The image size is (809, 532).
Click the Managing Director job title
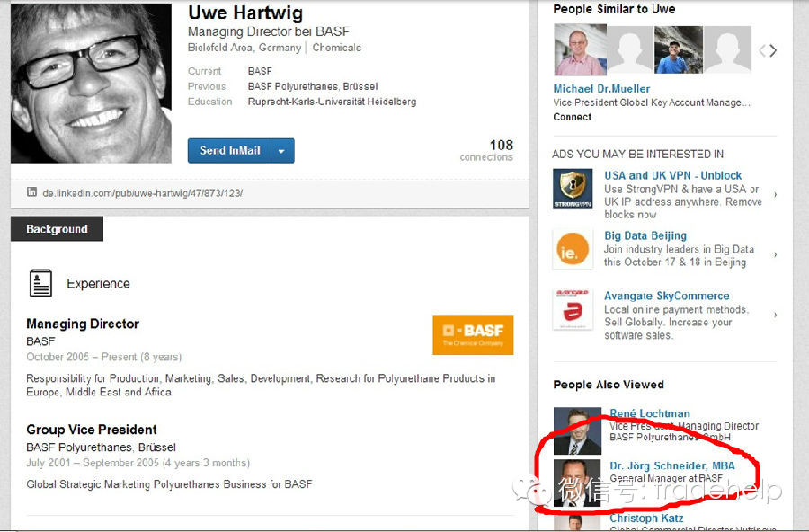(83, 324)
